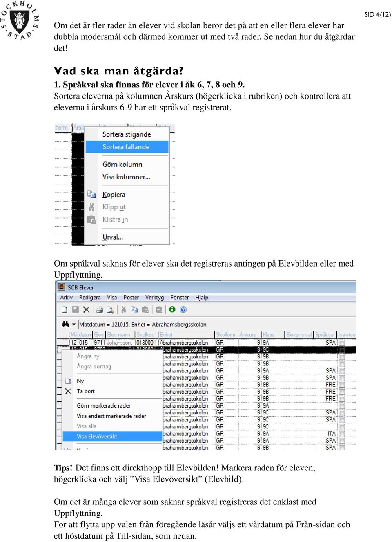Click the Klass column header
The image size is (392, 542).
[x=273, y=335]
